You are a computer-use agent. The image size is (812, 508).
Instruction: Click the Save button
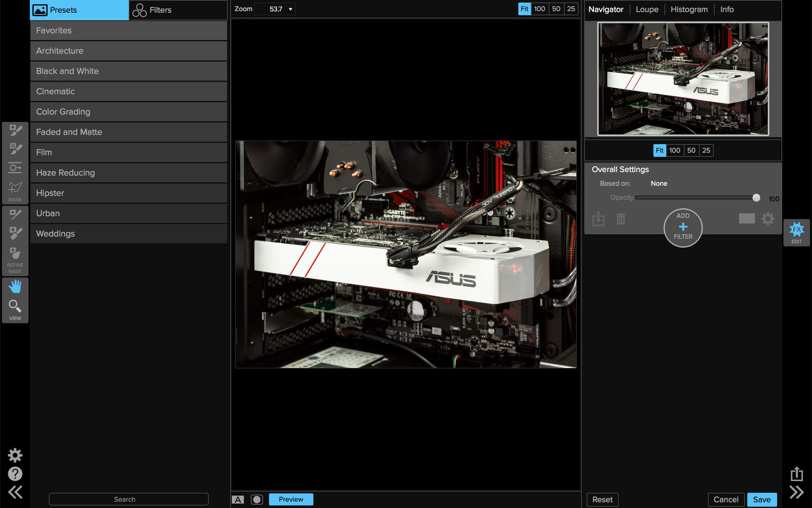[x=761, y=499]
